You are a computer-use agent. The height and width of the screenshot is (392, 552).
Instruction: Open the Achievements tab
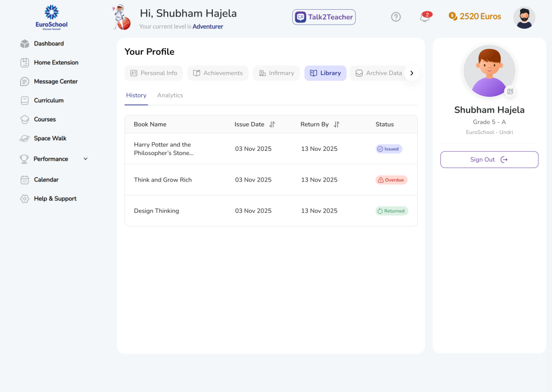click(218, 73)
